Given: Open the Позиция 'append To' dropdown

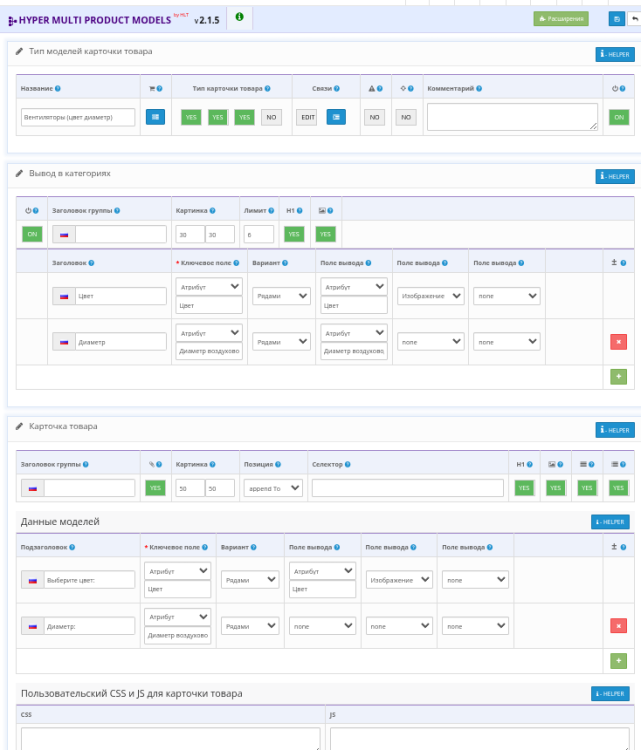Looking at the screenshot, I should (x=273, y=488).
